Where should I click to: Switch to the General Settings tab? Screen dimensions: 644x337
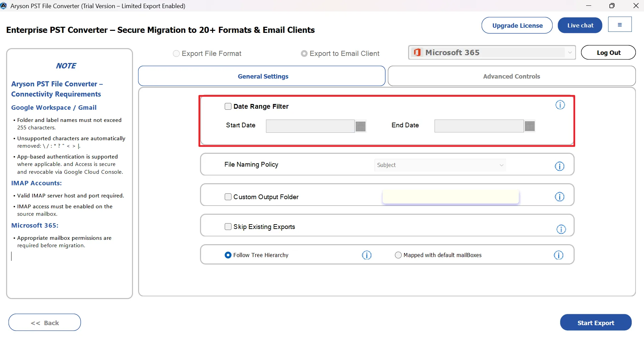coord(262,76)
